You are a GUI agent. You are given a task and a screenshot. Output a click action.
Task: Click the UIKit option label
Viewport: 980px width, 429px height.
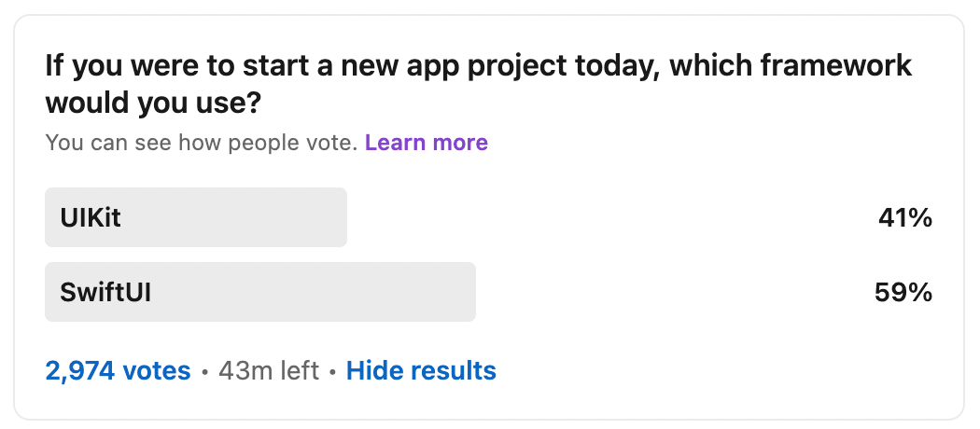91,218
